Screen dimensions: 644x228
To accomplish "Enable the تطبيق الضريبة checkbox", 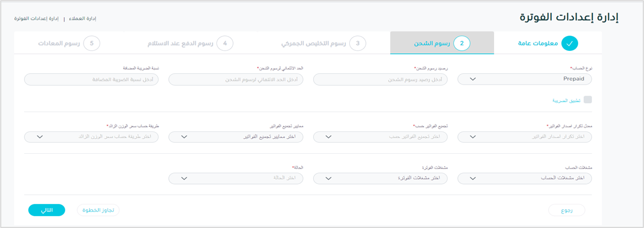I will pyautogui.click(x=588, y=99).
